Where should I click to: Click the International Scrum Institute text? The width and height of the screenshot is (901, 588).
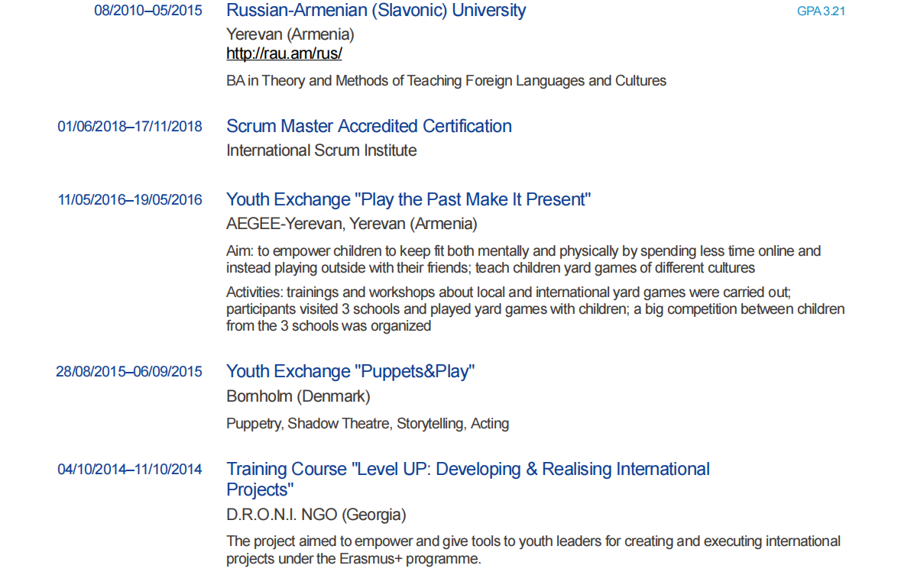tap(322, 150)
